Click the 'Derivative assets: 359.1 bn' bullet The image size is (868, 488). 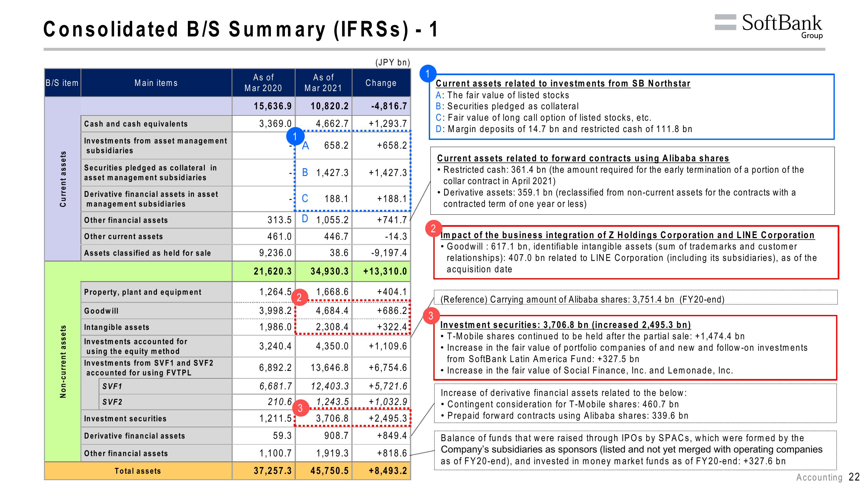(x=617, y=198)
